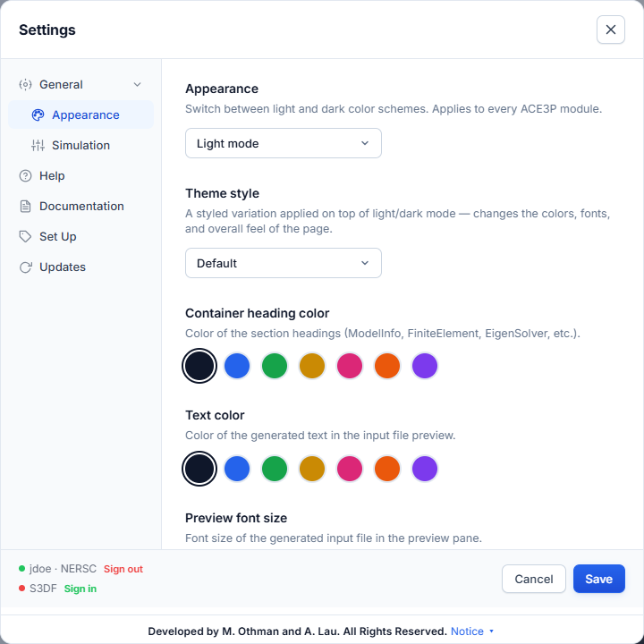This screenshot has height=644, width=644.
Task: Open the Documentation section
Action: pos(80,207)
